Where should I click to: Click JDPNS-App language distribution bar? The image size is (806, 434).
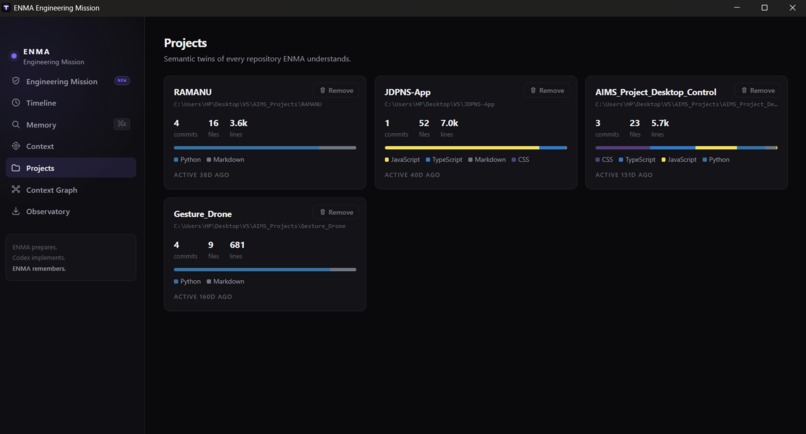point(475,148)
